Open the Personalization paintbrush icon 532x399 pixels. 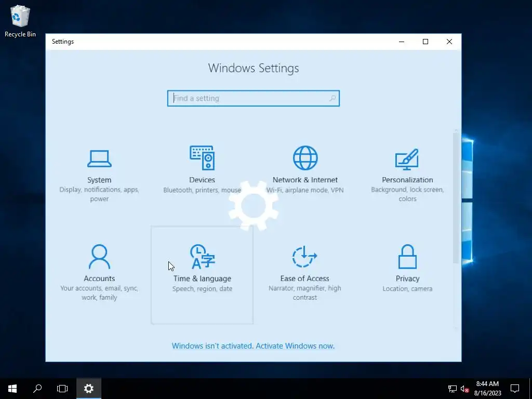(407, 159)
